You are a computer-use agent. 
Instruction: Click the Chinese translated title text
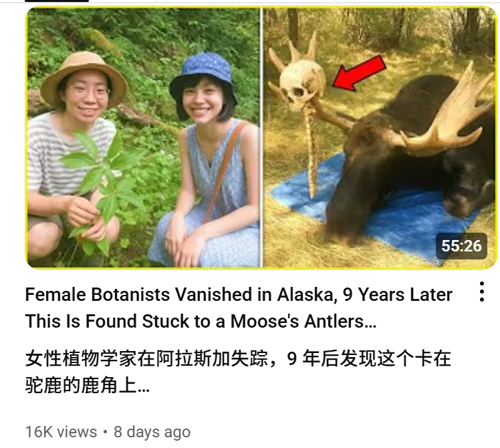[x=238, y=372]
